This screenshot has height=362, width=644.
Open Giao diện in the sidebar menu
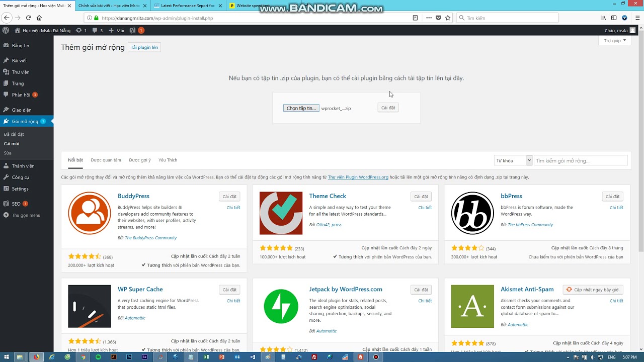pyautogui.click(x=22, y=110)
